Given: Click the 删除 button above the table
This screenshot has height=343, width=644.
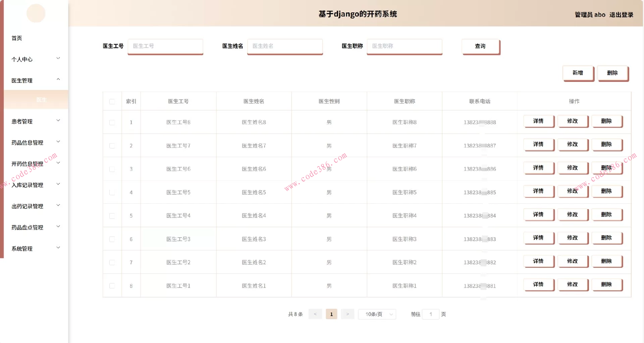Looking at the screenshot, I should tap(612, 73).
